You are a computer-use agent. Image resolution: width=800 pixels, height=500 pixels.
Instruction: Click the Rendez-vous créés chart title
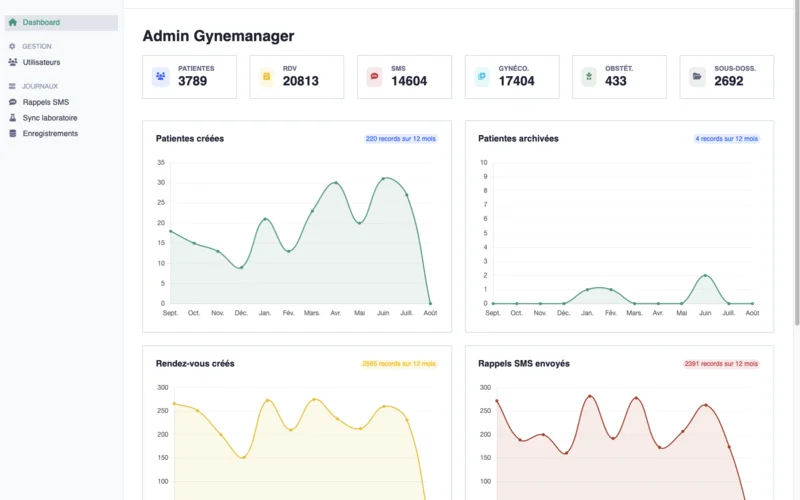point(195,364)
